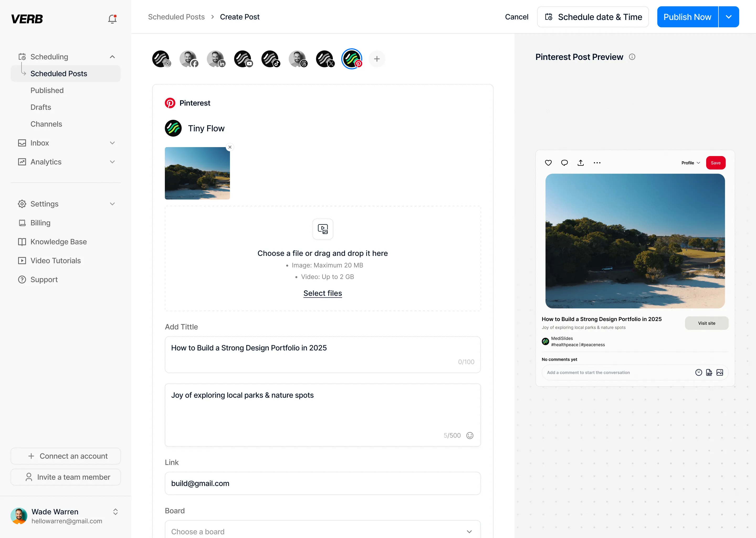Screen dimensions: 756x538
Task: Click Invite a team member button
Action: [x=66, y=477]
